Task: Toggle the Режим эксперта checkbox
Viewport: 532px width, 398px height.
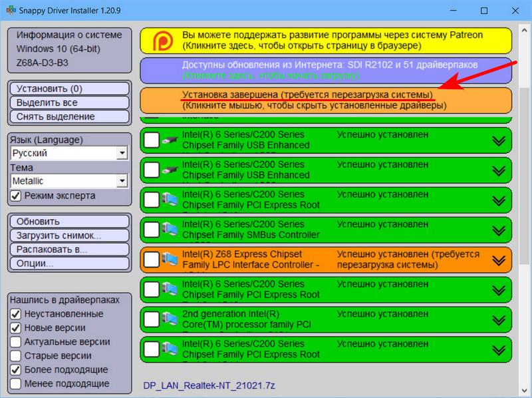Action: click(x=15, y=196)
